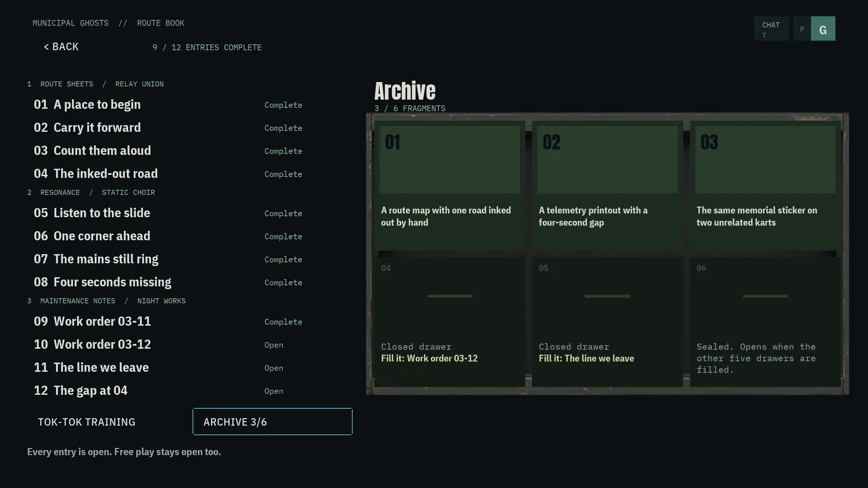Click the P profile icon

tap(802, 29)
